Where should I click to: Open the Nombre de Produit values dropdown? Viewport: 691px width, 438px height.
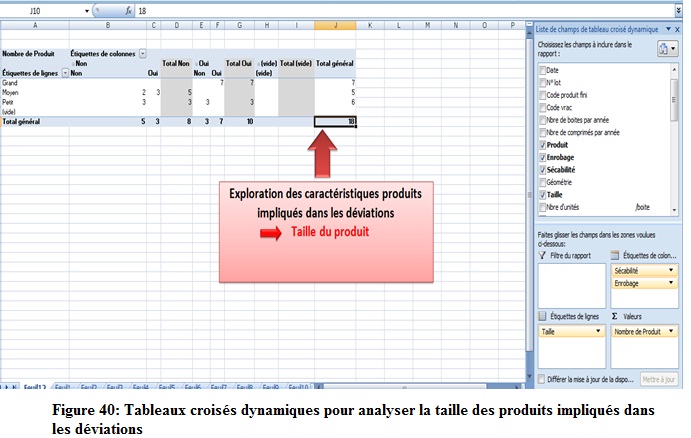(671, 331)
